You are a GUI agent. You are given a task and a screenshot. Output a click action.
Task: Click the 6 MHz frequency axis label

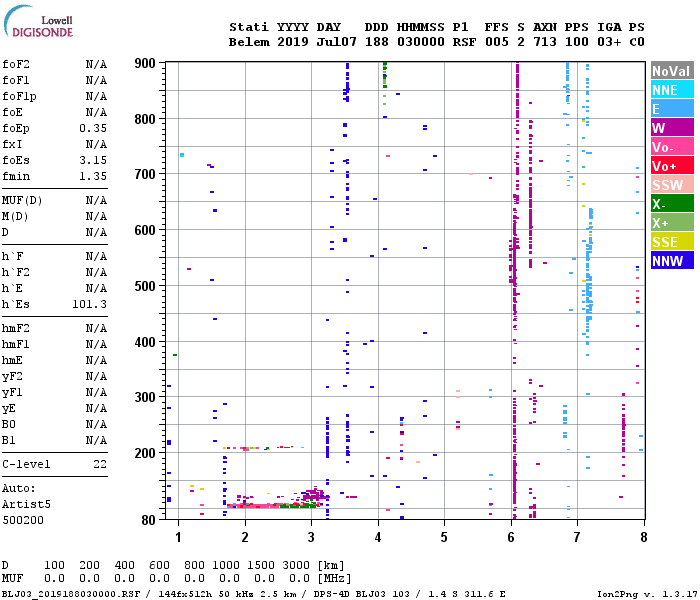click(x=511, y=537)
